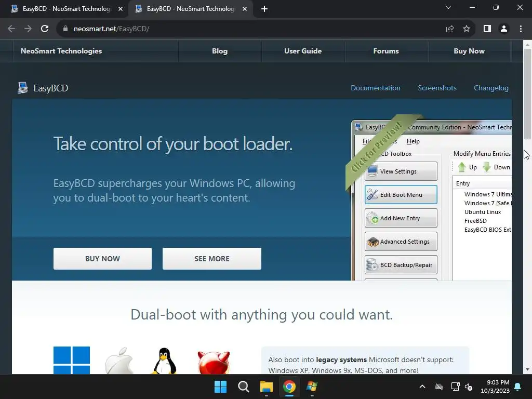Select the second EasyBCD tab
This screenshot has height=399, width=532.
pos(190,9)
